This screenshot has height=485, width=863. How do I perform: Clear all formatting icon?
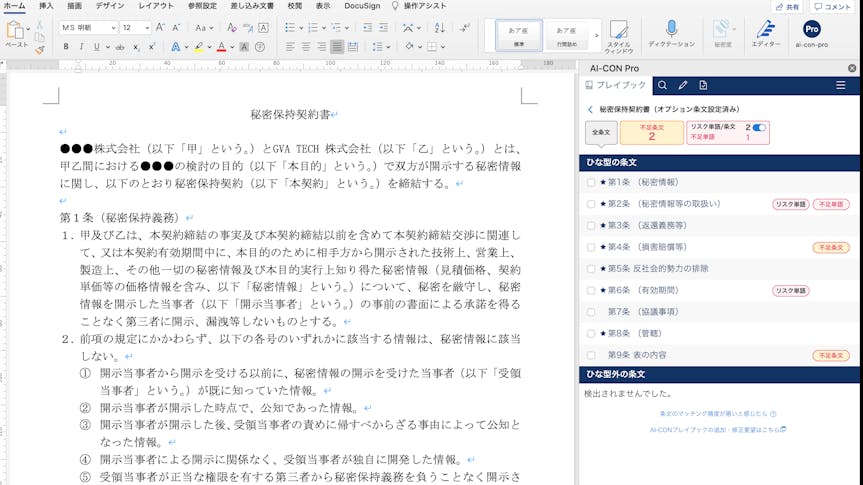click(232, 28)
